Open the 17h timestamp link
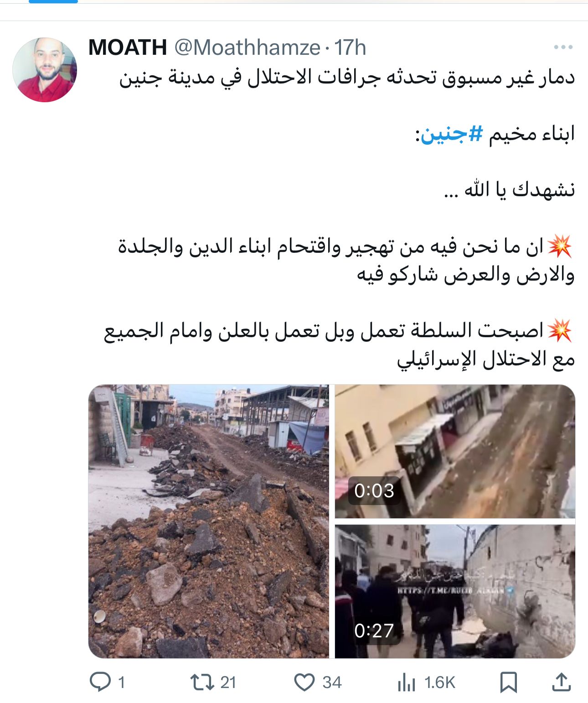 [350, 47]
